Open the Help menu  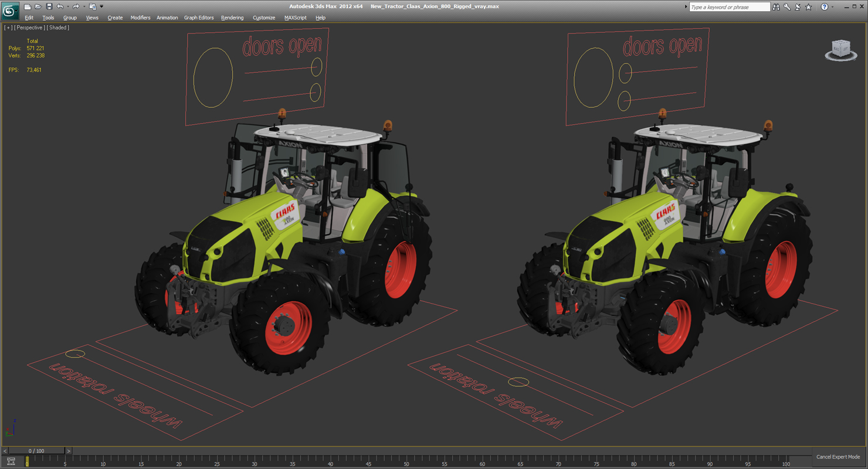pyautogui.click(x=320, y=18)
